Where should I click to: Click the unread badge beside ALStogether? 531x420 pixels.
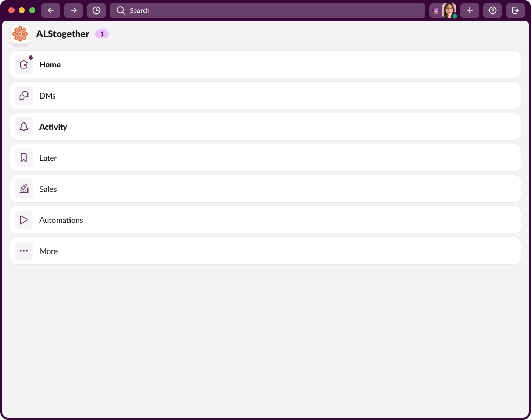click(x=102, y=33)
